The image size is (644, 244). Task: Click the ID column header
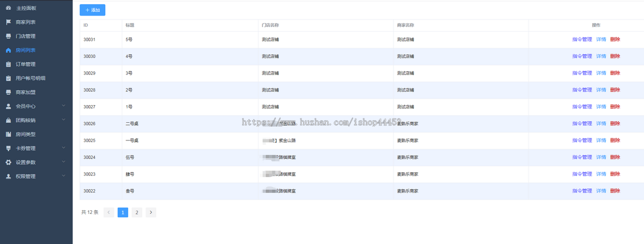[86, 25]
